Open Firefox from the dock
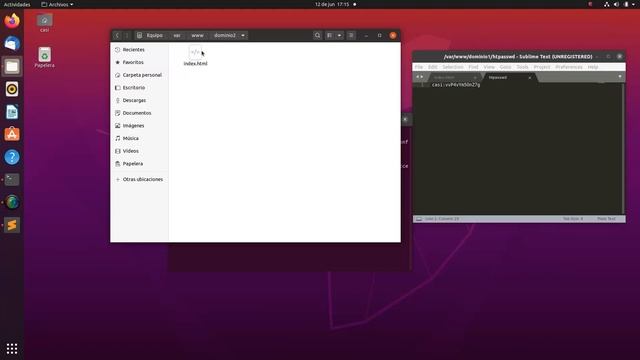The width and height of the screenshot is (640, 360). tap(12, 21)
